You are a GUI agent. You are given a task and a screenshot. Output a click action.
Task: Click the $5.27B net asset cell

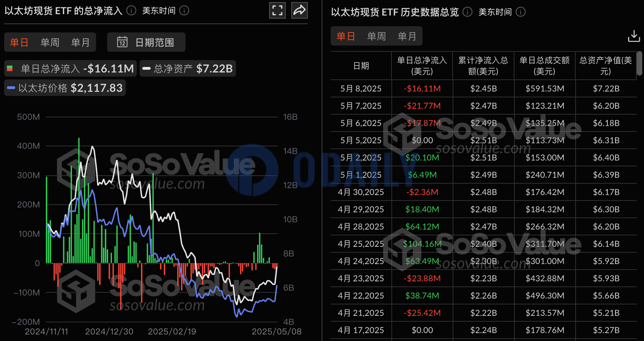click(606, 330)
